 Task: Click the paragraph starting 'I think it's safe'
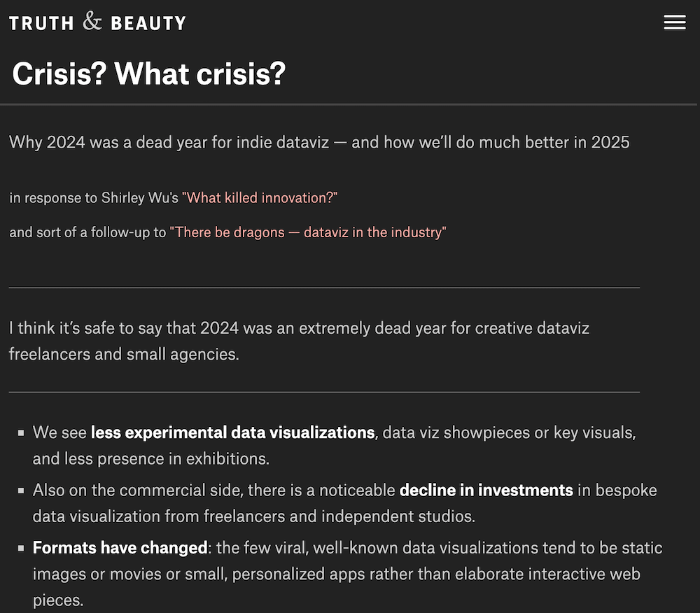point(299,341)
